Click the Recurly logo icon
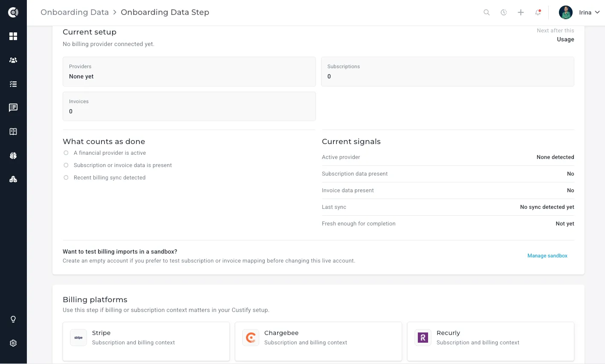Screen dimensions: 605x364 pyautogui.click(x=423, y=338)
